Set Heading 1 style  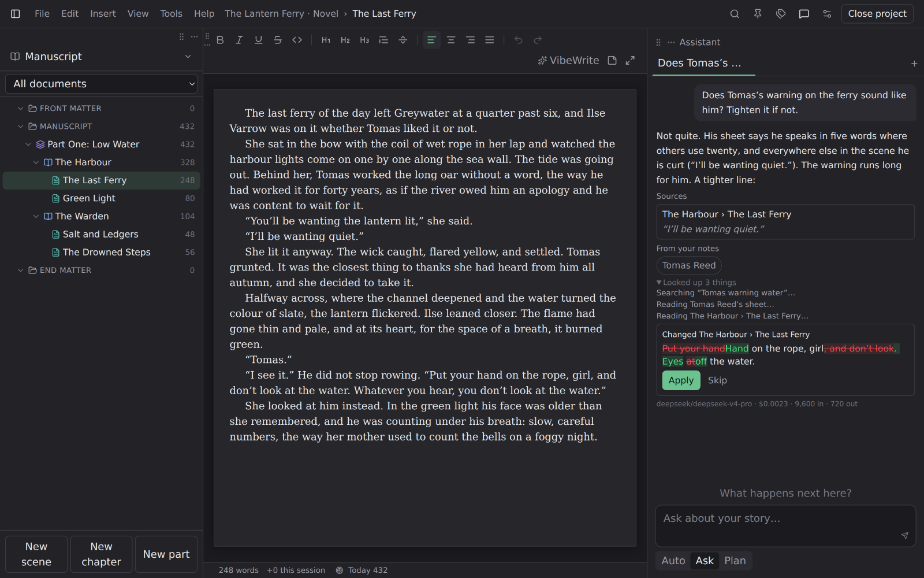[326, 40]
